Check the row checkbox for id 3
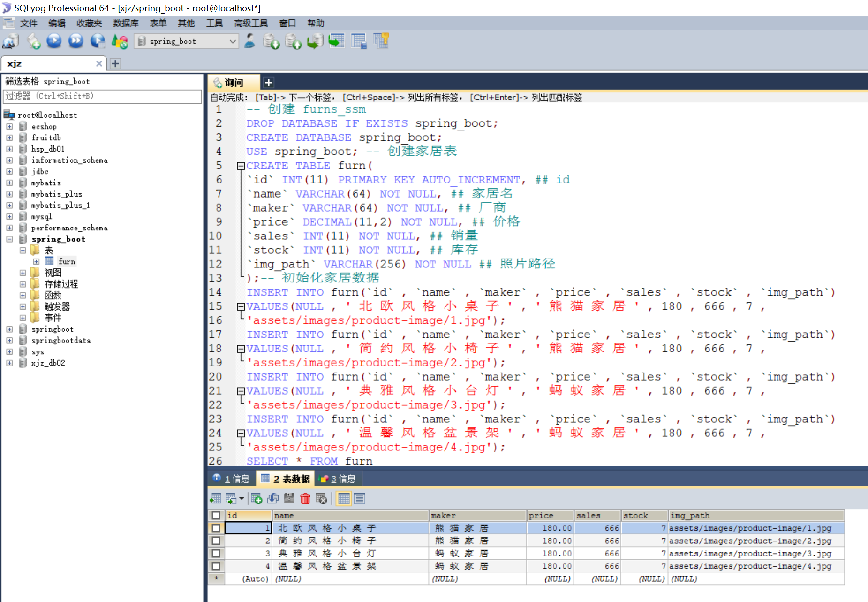 click(216, 553)
